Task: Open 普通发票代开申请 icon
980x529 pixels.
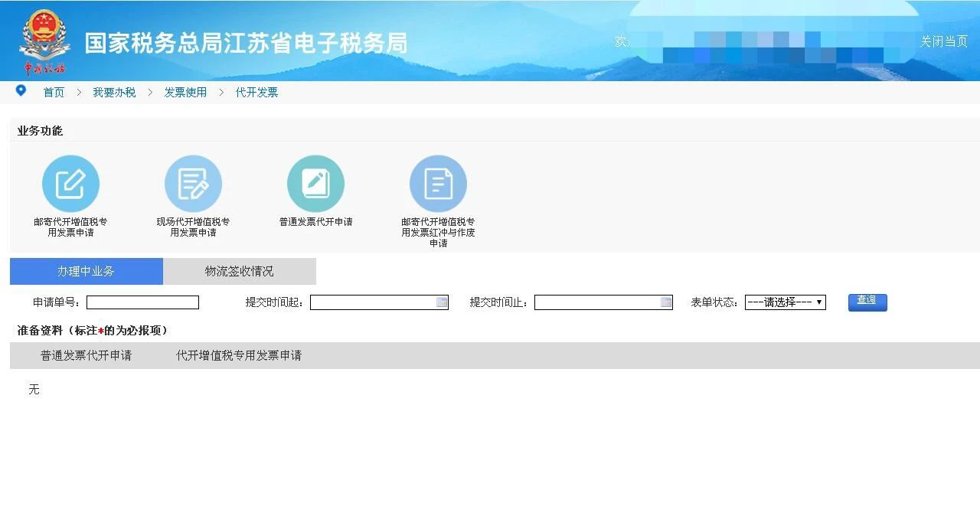Action: [315, 184]
